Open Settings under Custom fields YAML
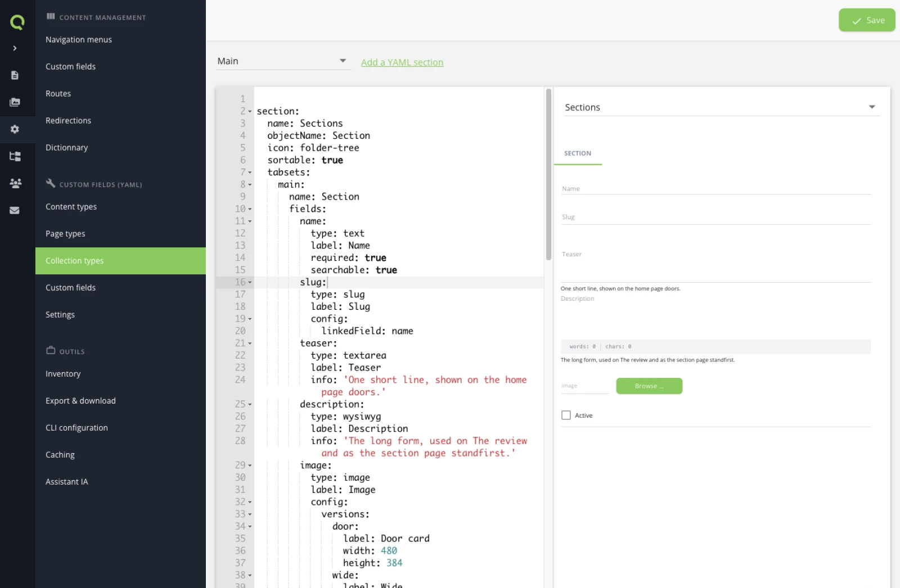This screenshot has width=900, height=588. [60, 315]
